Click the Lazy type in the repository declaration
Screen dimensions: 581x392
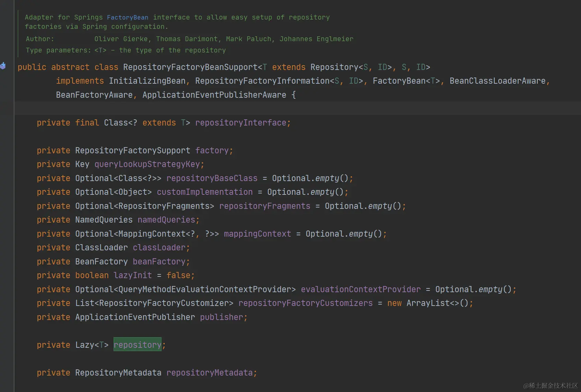point(85,345)
